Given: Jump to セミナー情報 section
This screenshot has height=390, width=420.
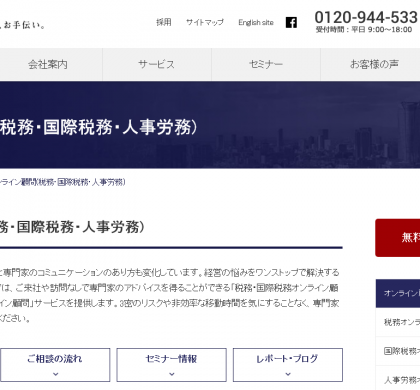Looking at the screenshot, I should pos(171,365).
